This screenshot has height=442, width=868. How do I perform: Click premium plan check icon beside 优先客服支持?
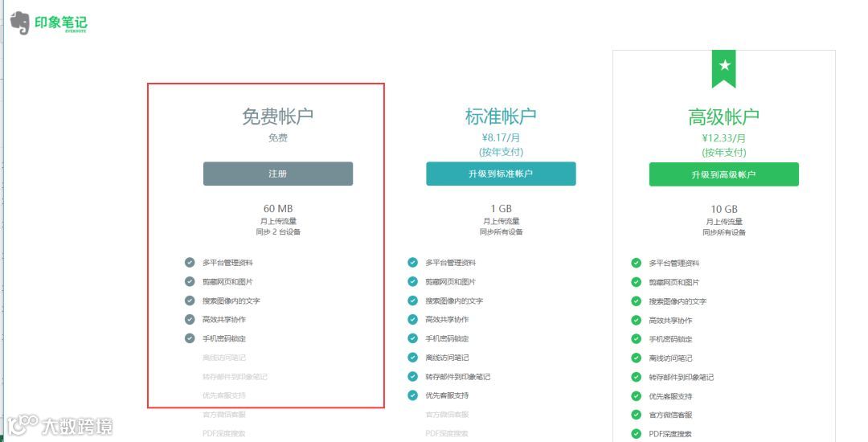pos(636,395)
